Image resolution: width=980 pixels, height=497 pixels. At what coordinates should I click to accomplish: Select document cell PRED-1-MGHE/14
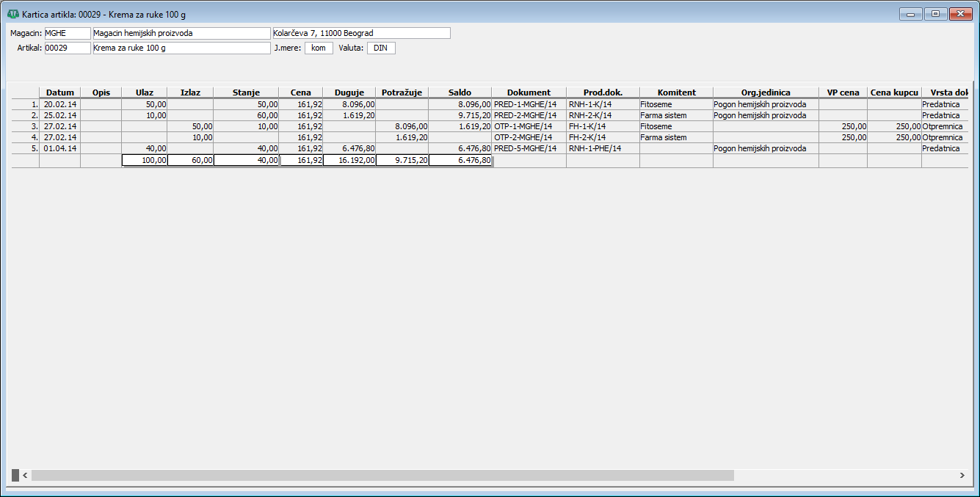tap(529, 105)
